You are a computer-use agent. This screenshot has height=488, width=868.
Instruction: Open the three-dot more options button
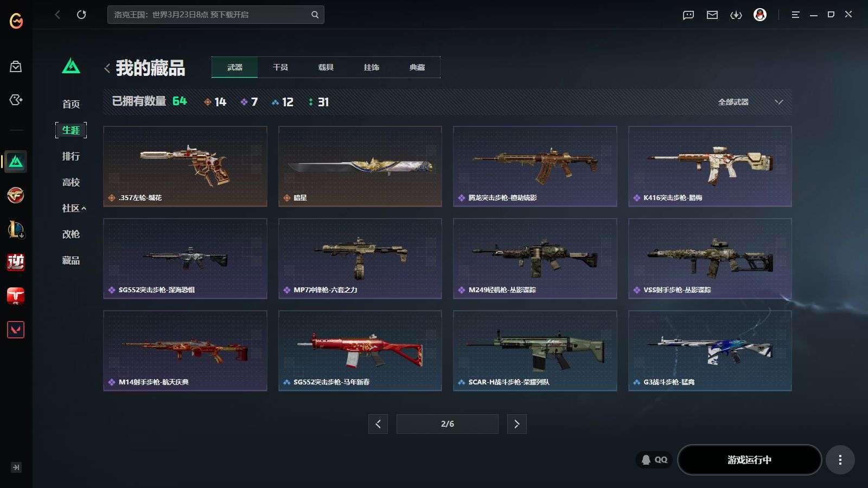(x=840, y=460)
